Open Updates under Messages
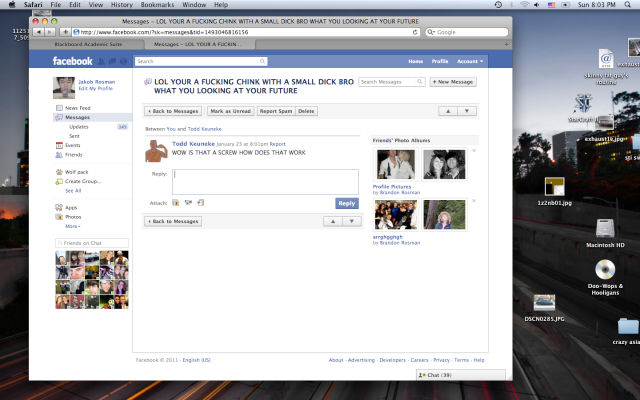This screenshot has width=640, height=400. point(79,127)
